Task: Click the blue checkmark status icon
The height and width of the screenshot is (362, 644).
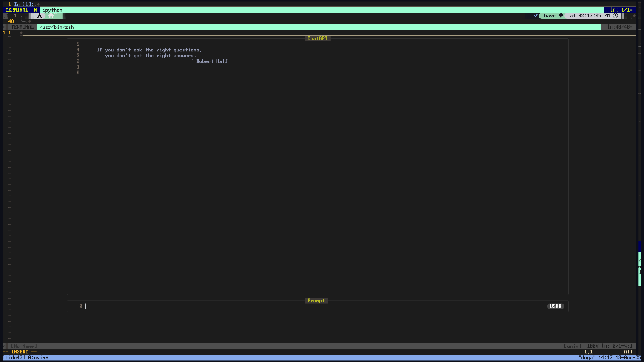Action: tap(535, 15)
